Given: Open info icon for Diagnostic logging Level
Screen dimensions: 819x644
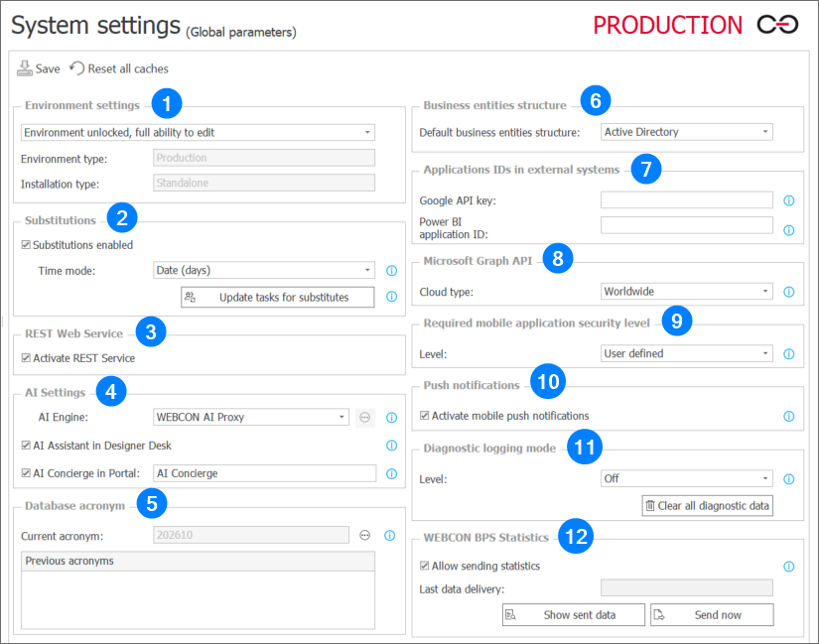Looking at the screenshot, I should (x=788, y=479).
